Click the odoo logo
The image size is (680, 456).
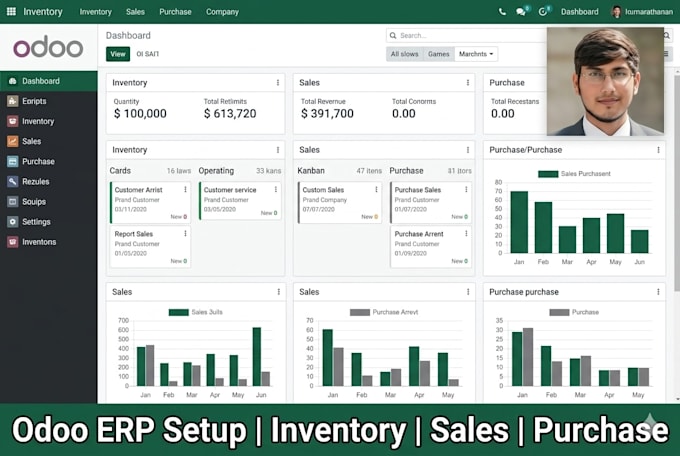(x=48, y=48)
